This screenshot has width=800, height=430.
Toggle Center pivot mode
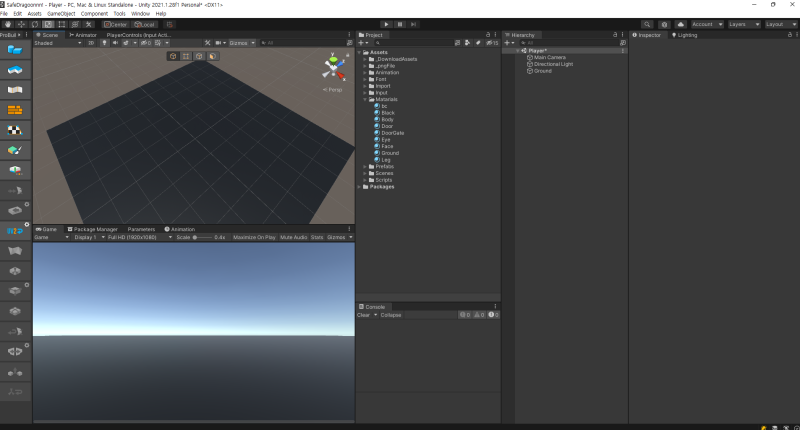click(116, 24)
